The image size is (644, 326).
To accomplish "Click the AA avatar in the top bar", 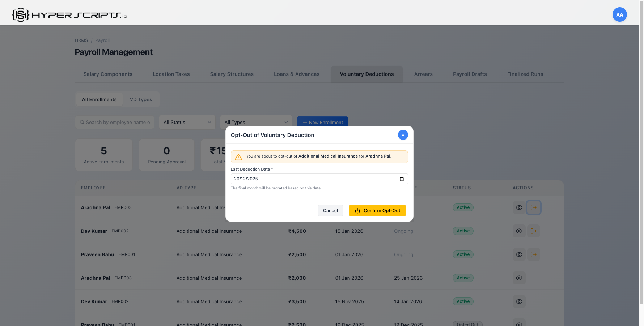I will 620,14.
